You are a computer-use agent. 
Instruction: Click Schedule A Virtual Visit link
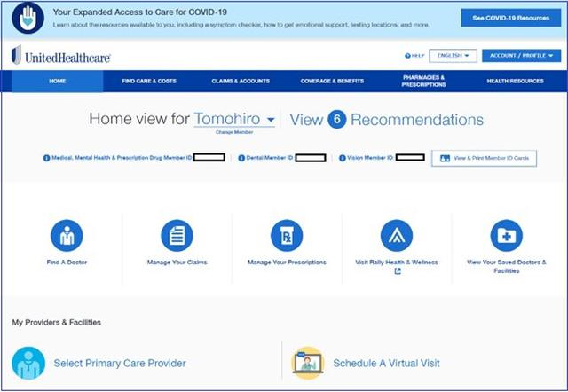tap(386, 363)
